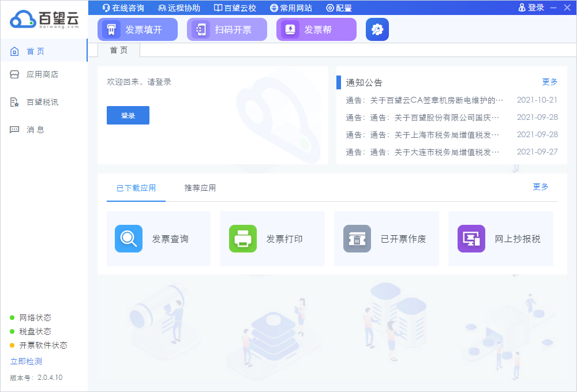This screenshot has height=392, width=577.
Task: Click the blue gear settings icon
Action: point(377,30)
